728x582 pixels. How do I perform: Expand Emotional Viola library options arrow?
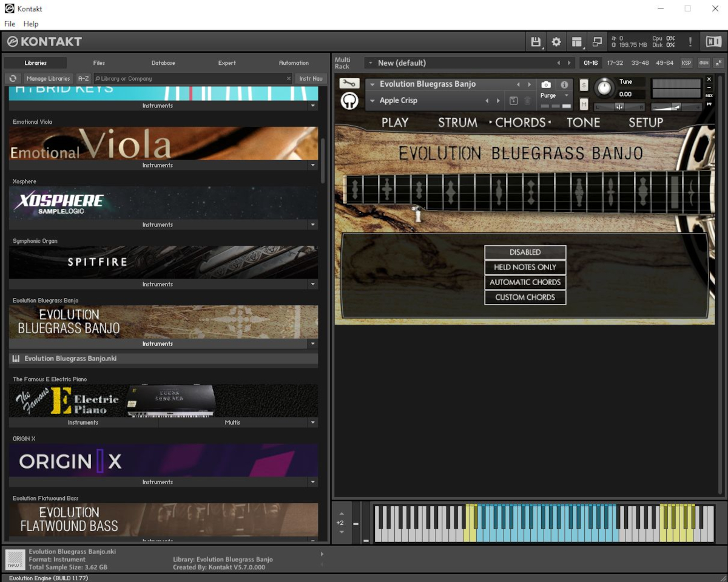pos(313,165)
